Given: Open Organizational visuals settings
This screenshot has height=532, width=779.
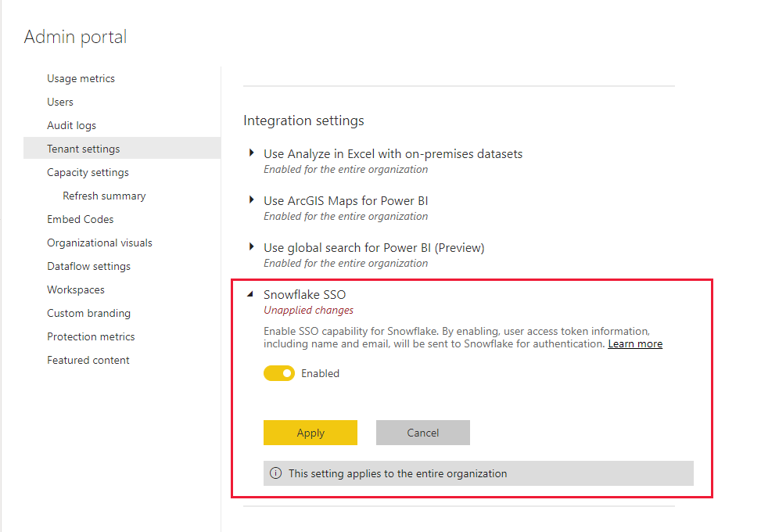Looking at the screenshot, I should [x=99, y=243].
